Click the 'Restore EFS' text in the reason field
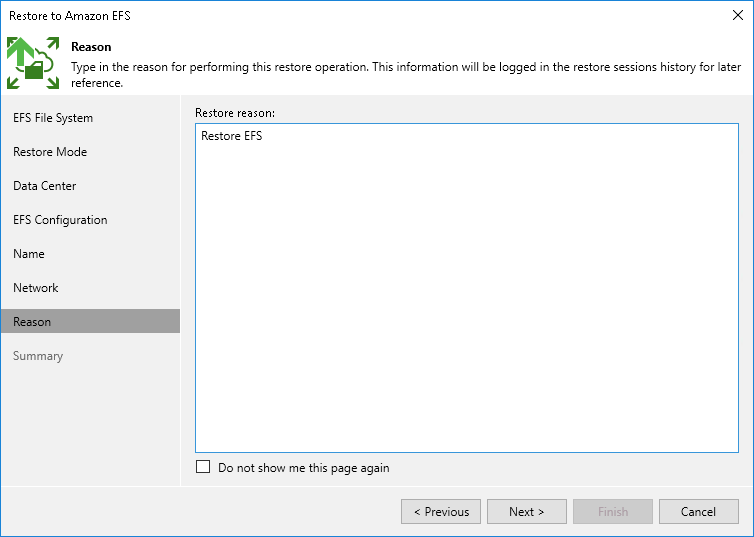This screenshot has width=754, height=537. pyautogui.click(x=231, y=136)
